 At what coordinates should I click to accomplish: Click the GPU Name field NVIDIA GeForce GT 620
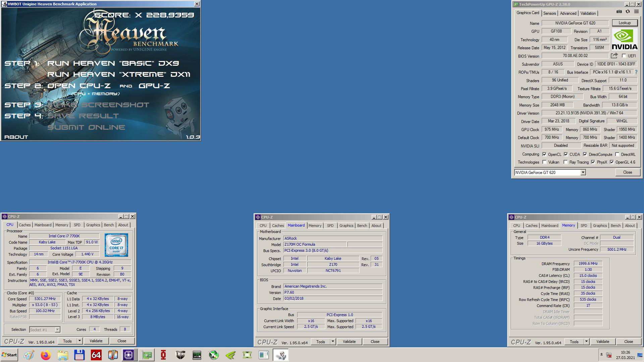tap(575, 23)
